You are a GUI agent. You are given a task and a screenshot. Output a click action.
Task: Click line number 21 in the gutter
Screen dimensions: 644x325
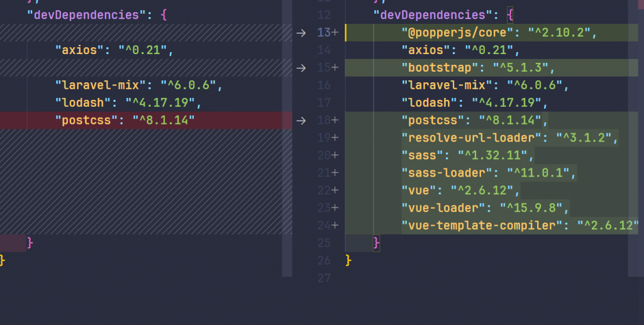click(324, 173)
